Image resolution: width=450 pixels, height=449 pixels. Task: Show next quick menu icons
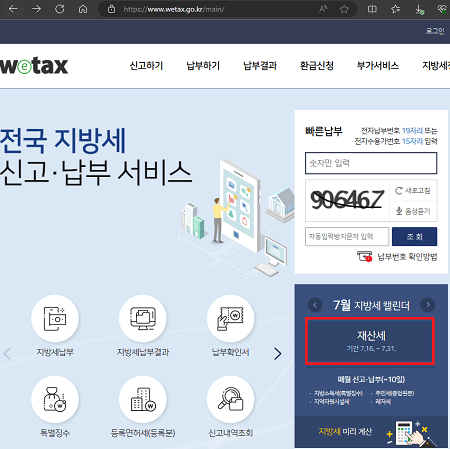[277, 353]
